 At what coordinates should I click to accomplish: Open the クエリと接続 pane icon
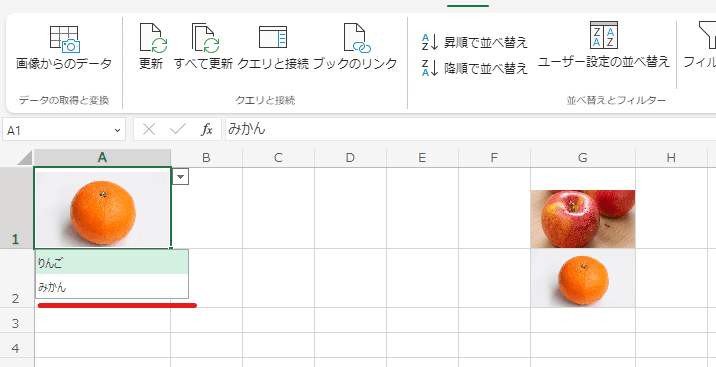(x=273, y=37)
